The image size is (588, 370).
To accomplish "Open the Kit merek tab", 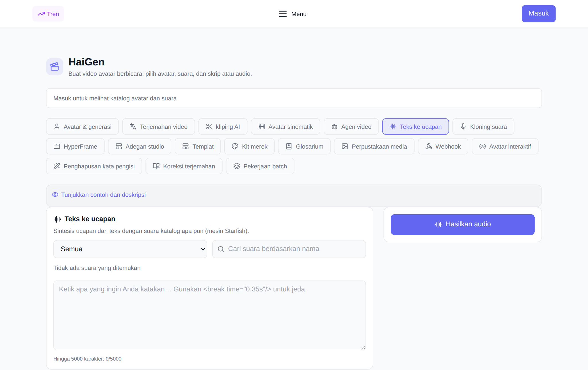I will point(249,146).
